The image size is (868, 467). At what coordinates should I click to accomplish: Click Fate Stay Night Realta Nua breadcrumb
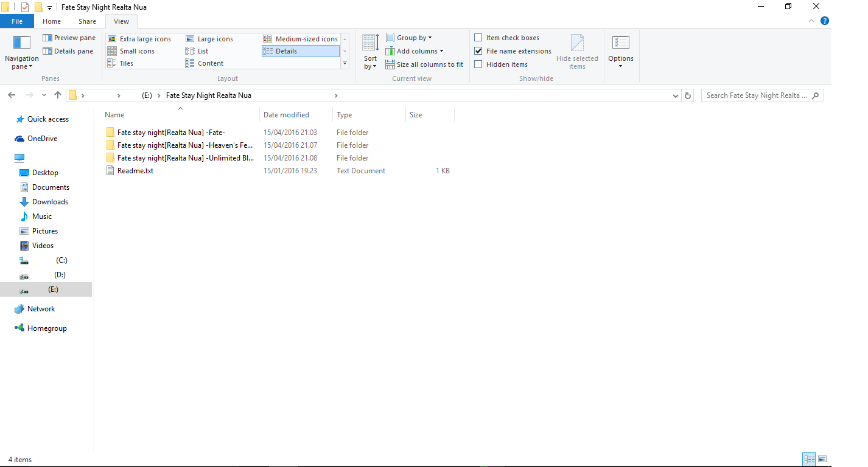click(x=209, y=95)
